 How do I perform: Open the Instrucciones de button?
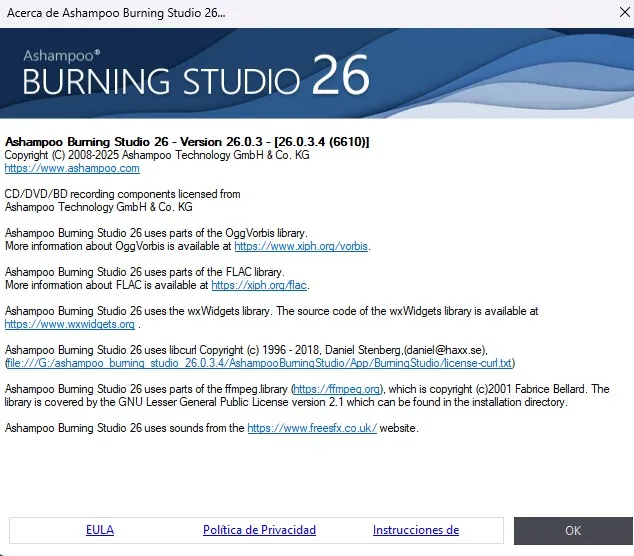[415, 530]
